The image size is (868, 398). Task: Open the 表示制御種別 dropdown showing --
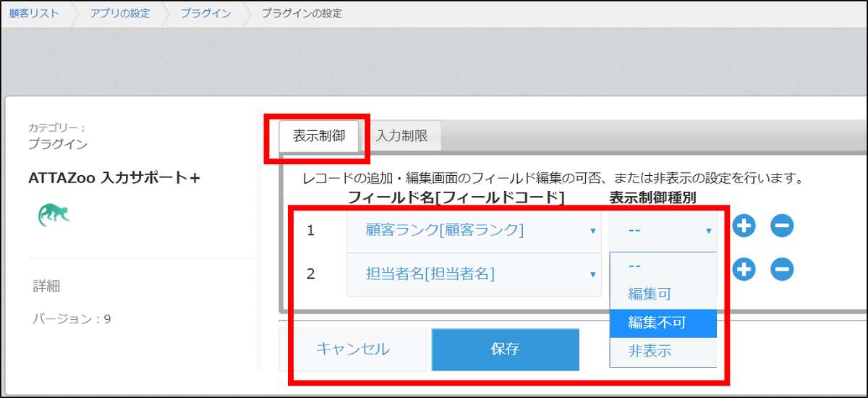pyautogui.click(x=663, y=231)
